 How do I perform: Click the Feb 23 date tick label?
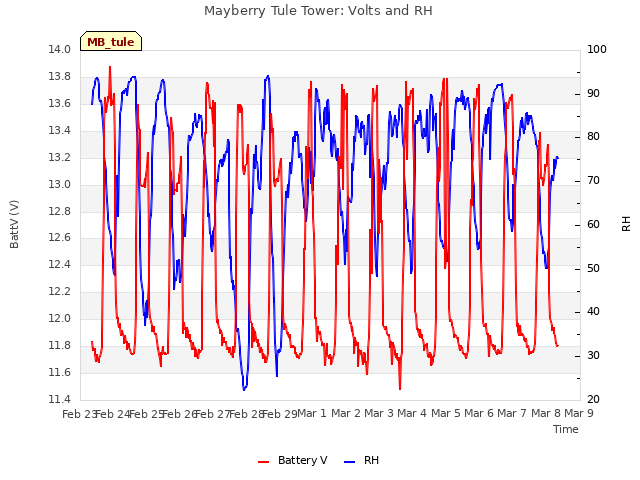(x=80, y=414)
